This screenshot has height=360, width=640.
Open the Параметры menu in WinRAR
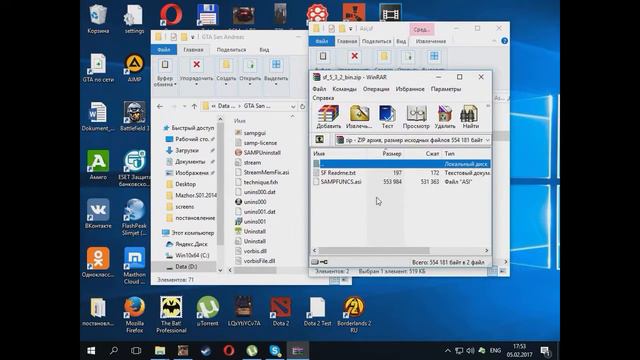coord(446,89)
